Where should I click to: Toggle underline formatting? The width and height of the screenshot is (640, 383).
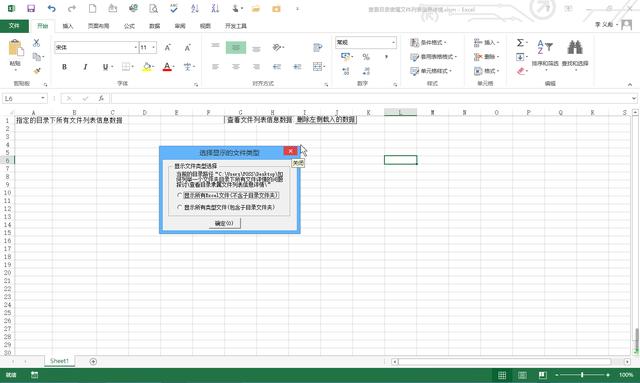pyautogui.click(x=105, y=67)
